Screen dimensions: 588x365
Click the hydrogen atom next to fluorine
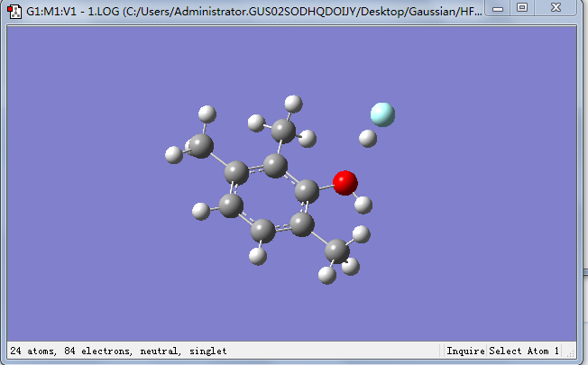368,138
